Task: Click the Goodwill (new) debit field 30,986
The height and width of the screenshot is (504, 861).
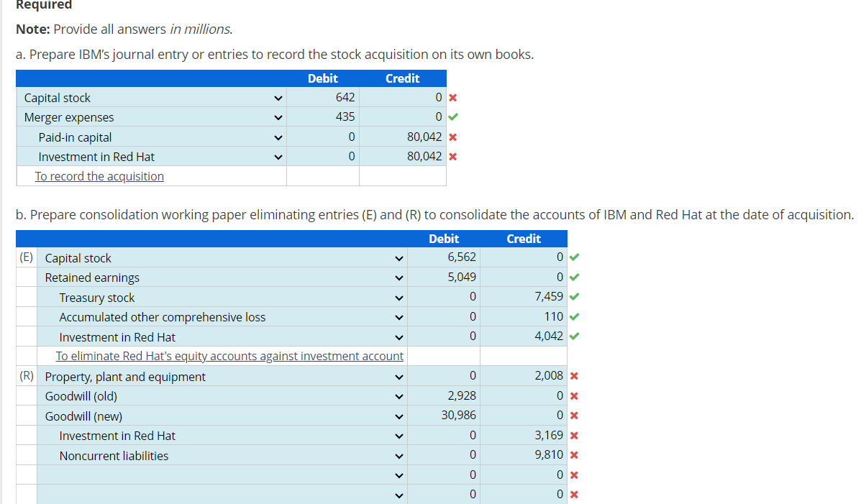Action: (x=444, y=416)
